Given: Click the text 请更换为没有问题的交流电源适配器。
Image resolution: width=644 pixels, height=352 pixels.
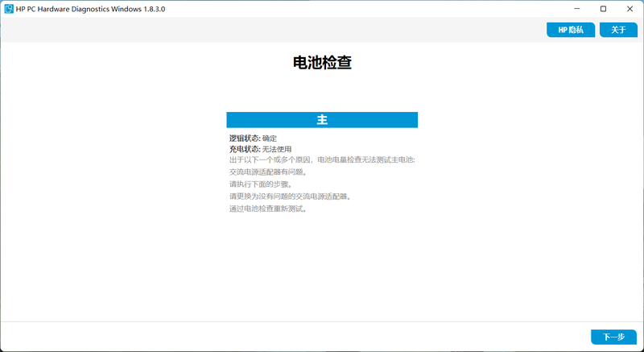Looking at the screenshot, I should pyautogui.click(x=291, y=197).
